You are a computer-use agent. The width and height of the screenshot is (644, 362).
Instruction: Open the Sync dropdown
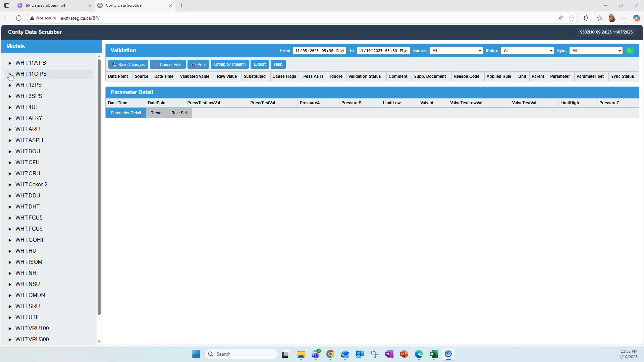(x=596, y=51)
